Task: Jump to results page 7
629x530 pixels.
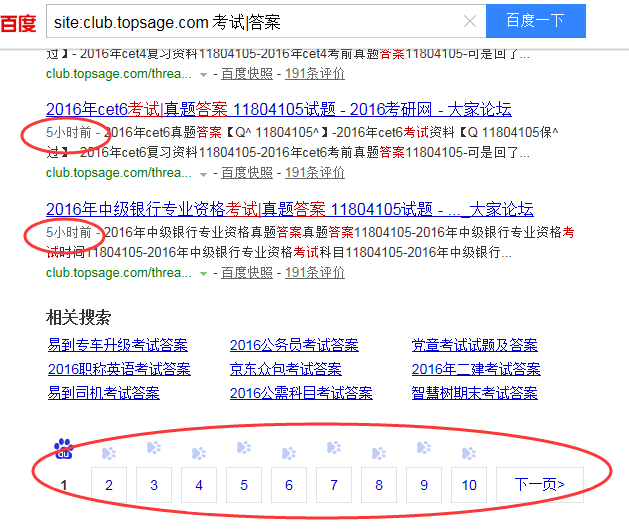Action: pos(334,485)
